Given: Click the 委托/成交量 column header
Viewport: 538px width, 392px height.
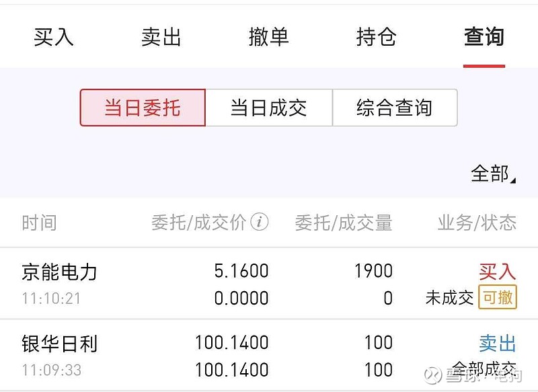Looking at the screenshot, I should pyautogui.click(x=343, y=223).
